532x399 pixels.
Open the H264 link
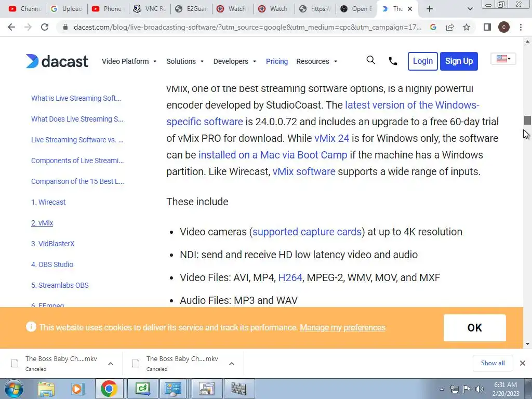click(290, 277)
